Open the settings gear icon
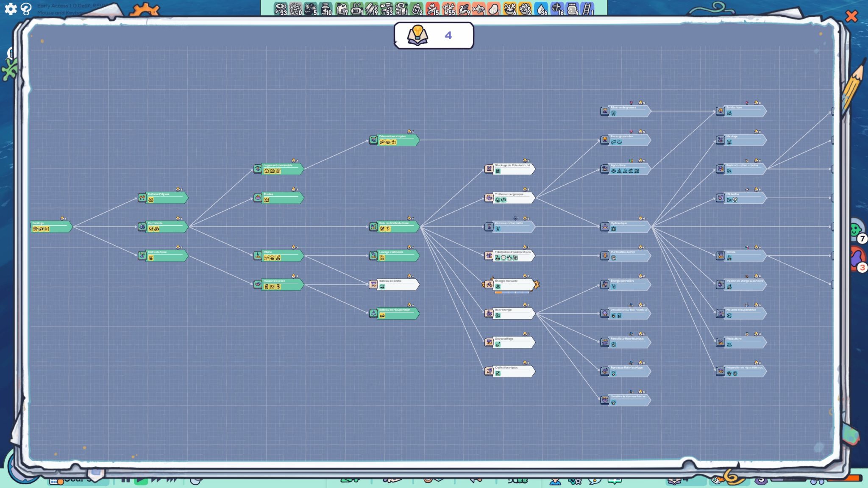Image resolution: width=868 pixels, height=488 pixels. (x=10, y=8)
